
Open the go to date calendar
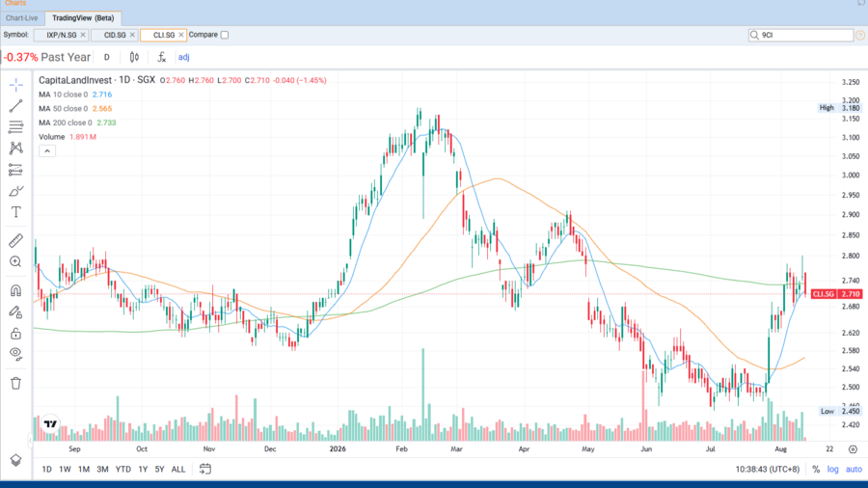pyautogui.click(x=205, y=469)
